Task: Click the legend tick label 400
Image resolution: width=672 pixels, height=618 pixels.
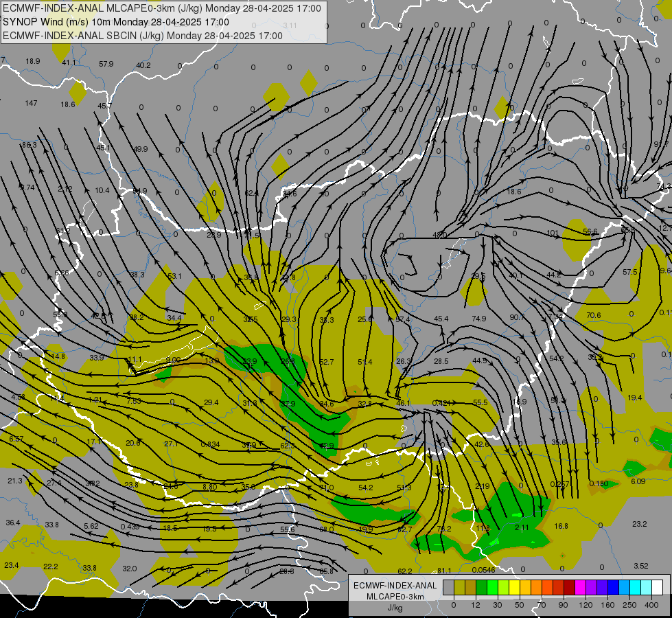Action: coord(651,605)
